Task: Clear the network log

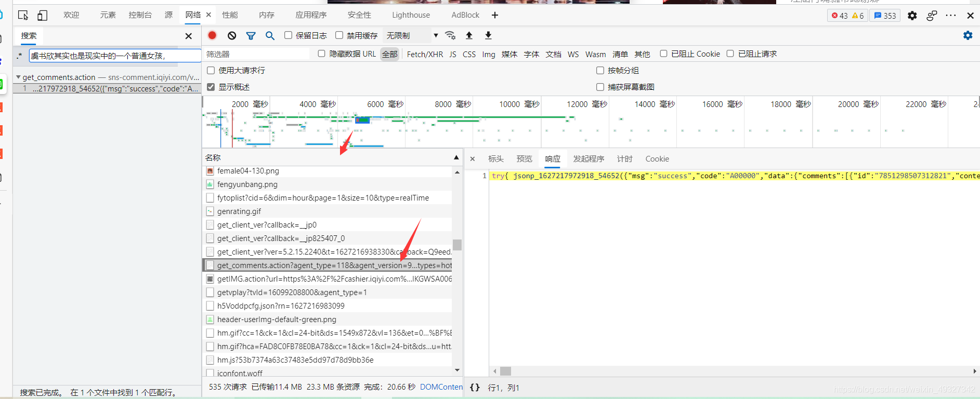Action: (232, 35)
